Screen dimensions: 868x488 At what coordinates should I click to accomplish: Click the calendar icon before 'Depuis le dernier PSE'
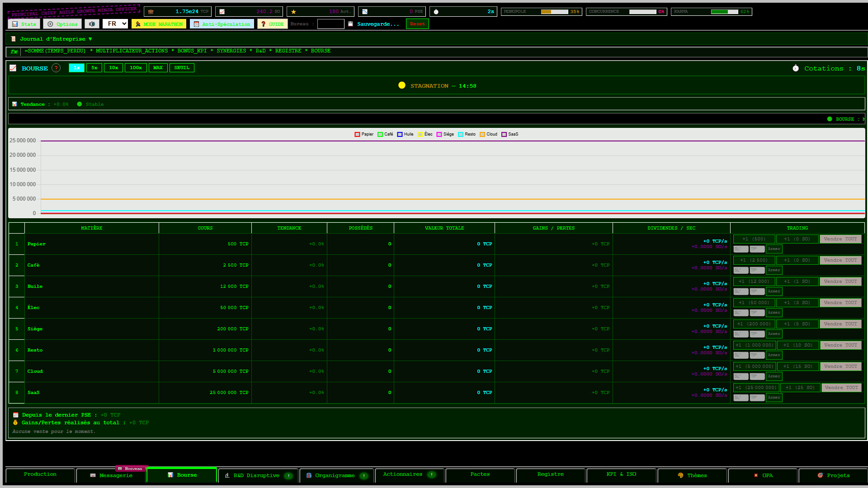click(x=16, y=415)
